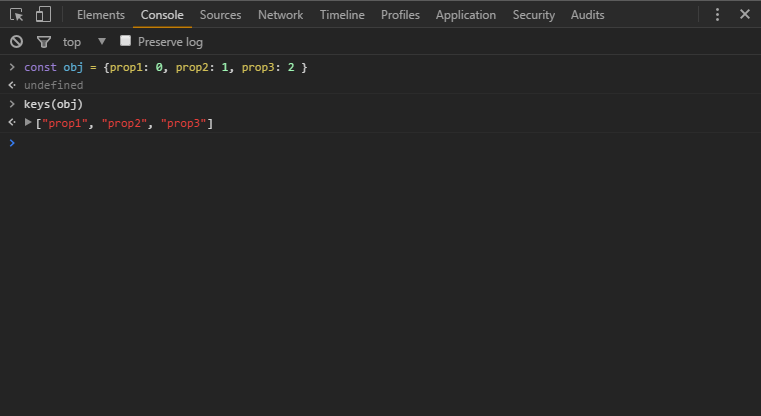Clear the console log
The image size is (761, 416).
pos(16,42)
